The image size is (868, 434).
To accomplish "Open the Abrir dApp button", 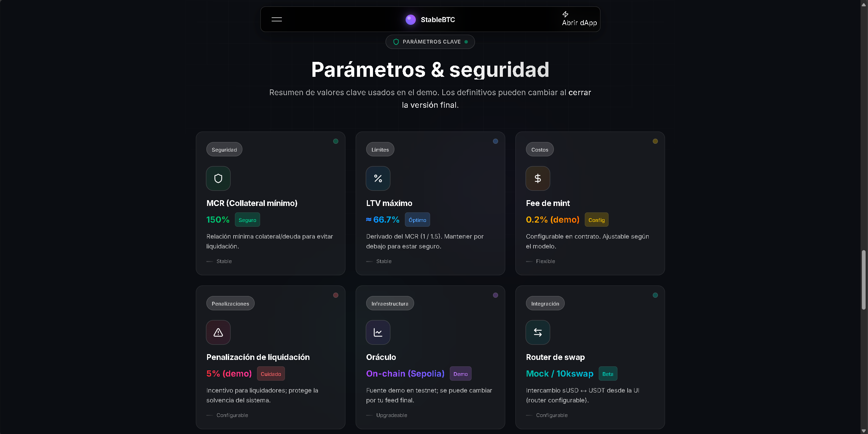I will pyautogui.click(x=579, y=19).
